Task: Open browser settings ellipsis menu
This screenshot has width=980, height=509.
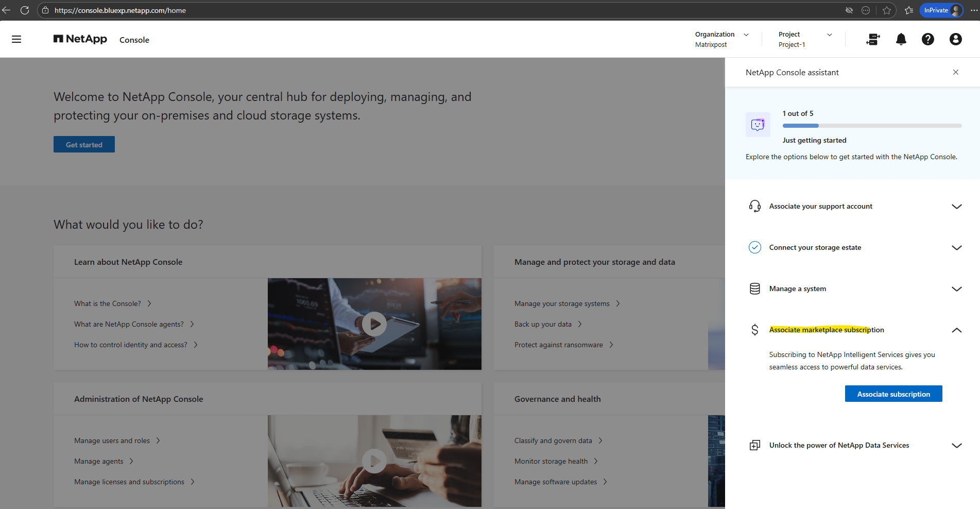Action: click(974, 10)
